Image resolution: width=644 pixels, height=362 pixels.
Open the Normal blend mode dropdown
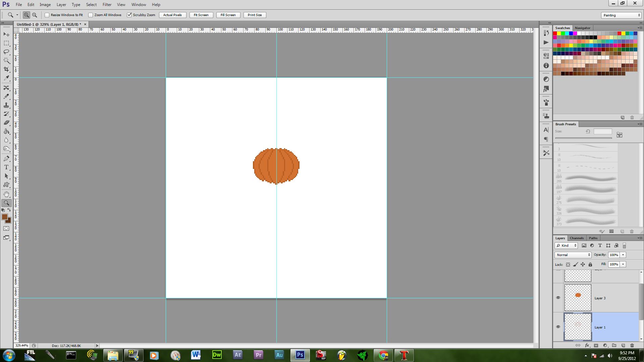click(573, 255)
